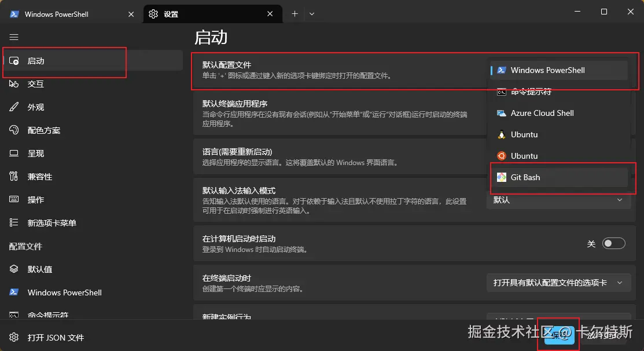Click the 兼容性 tools icon
This screenshot has height=351, width=644.
click(14, 176)
